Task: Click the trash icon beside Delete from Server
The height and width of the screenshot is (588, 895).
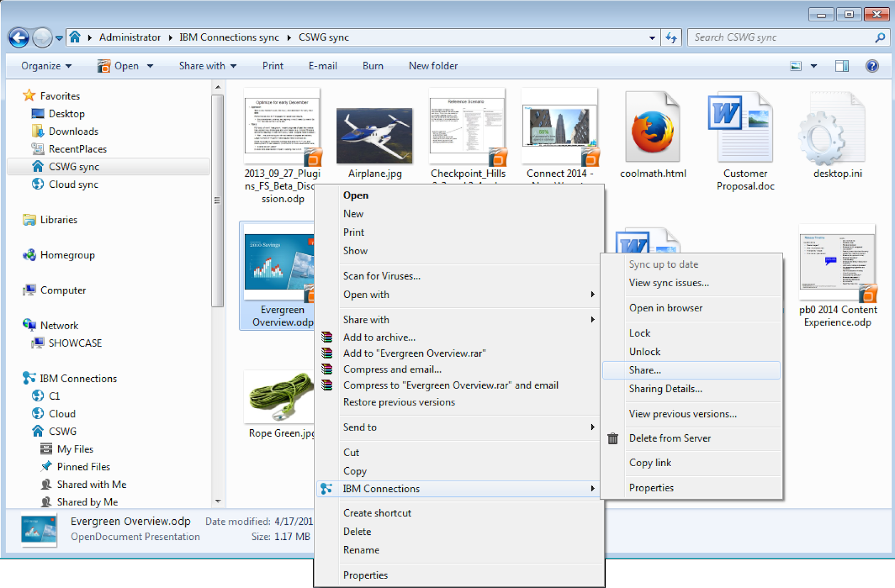Action: 613,439
